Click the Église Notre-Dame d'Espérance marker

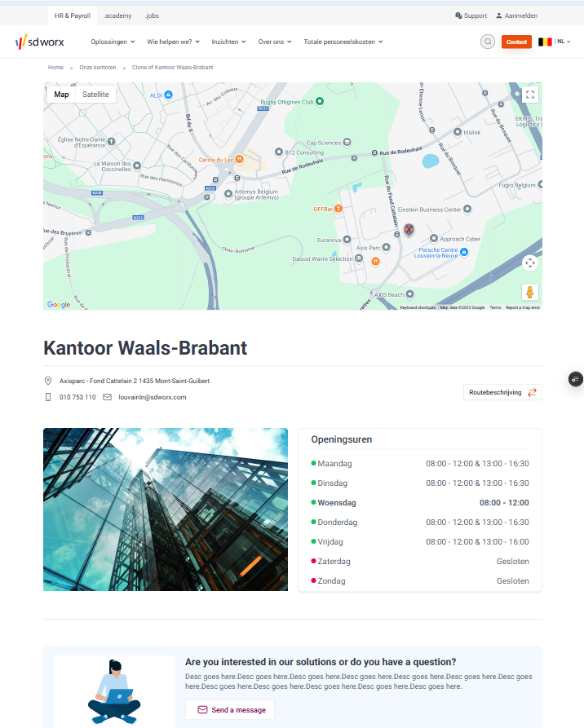[111, 141]
